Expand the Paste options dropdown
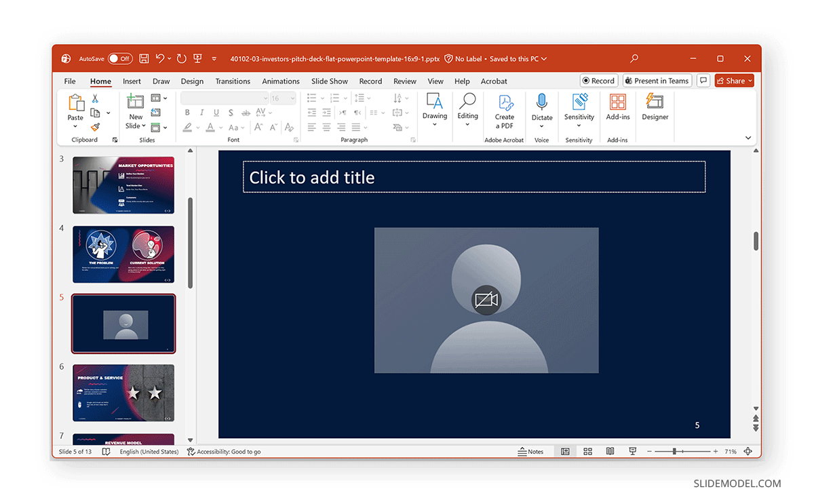This screenshot has width=814, height=504. coord(75,126)
